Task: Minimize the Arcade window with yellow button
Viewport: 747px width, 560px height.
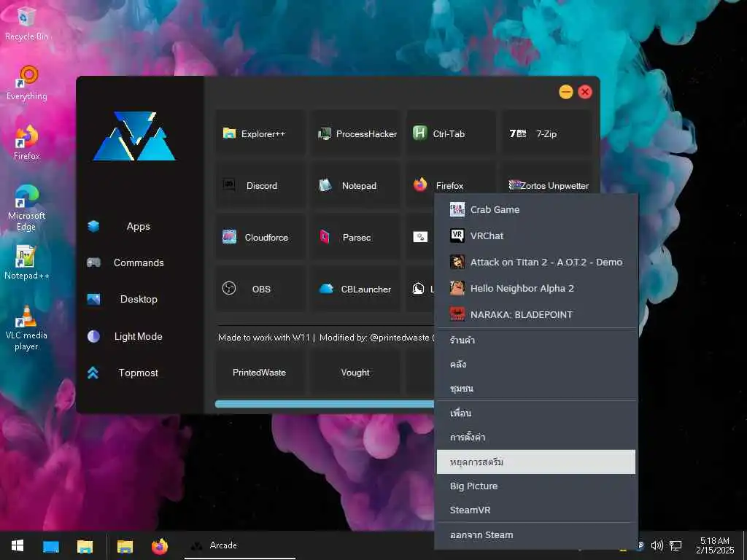Action: [566, 92]
